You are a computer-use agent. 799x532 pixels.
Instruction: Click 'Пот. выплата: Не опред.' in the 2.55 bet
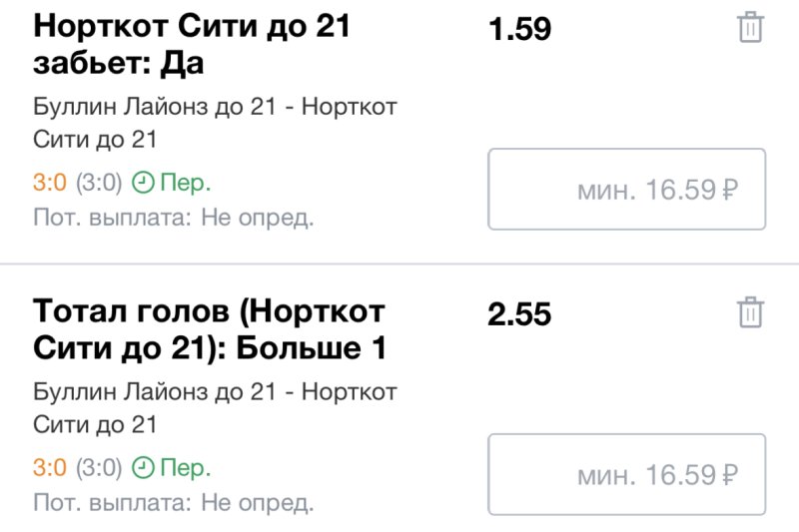tap(174, 501)
